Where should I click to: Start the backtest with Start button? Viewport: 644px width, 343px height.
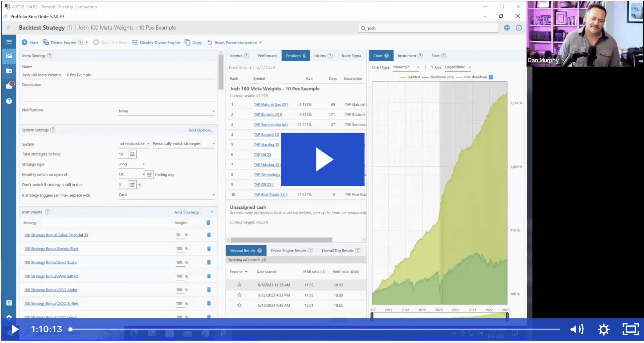30,43
